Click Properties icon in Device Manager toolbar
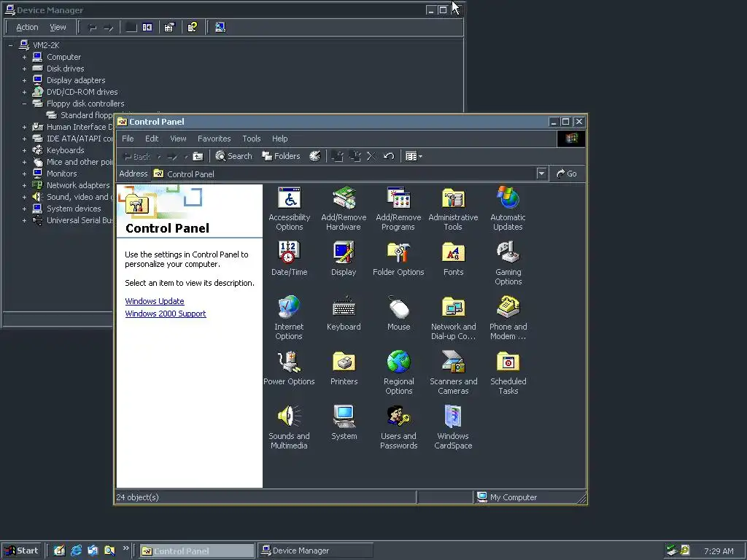Viewport: 747px width, 560px height. 169,27
